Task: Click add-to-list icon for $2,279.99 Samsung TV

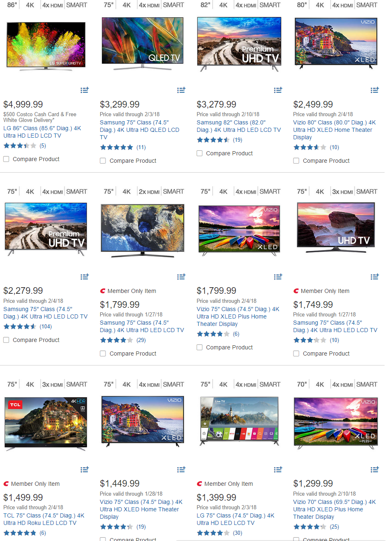Action: pos(85,276)
